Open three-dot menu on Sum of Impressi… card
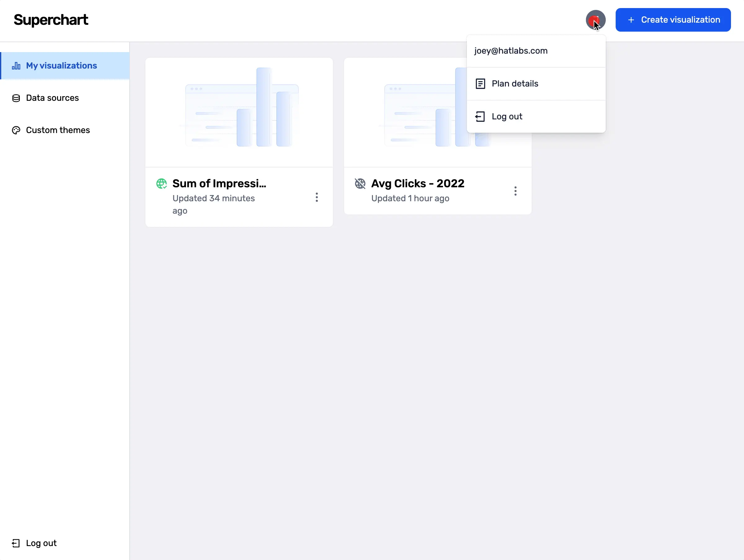The image size is (744, 560). (317, 197)
